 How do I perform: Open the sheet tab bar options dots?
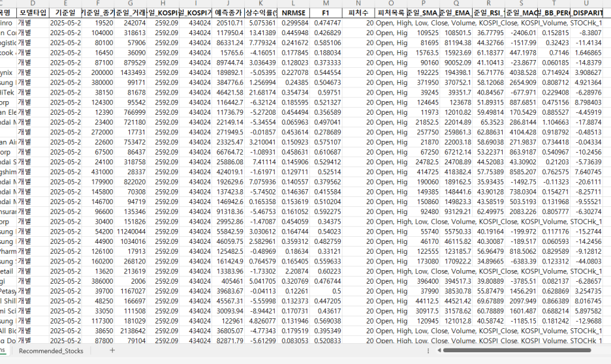coord(428,350)
